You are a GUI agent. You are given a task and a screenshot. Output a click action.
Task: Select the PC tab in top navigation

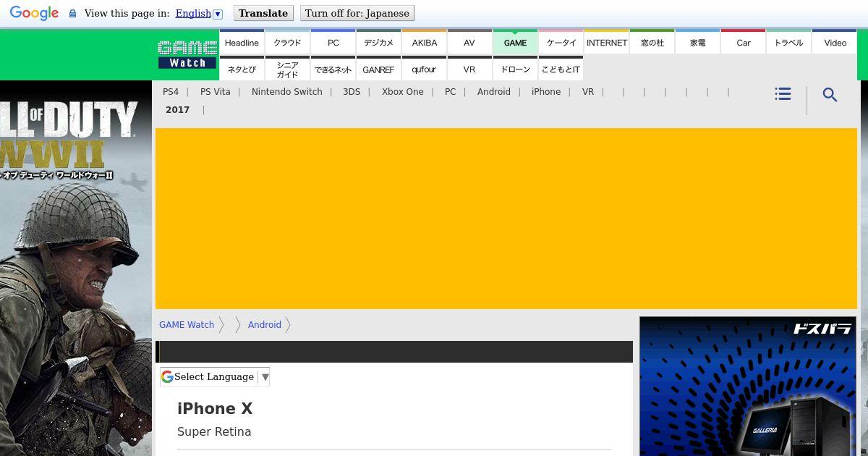333,43
